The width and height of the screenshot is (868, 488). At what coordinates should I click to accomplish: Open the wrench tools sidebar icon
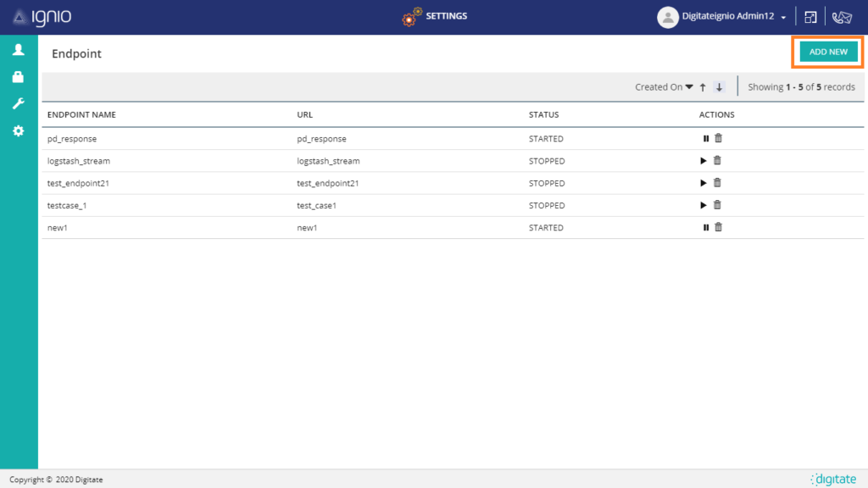pyautogui.click(x=18, y=104)
